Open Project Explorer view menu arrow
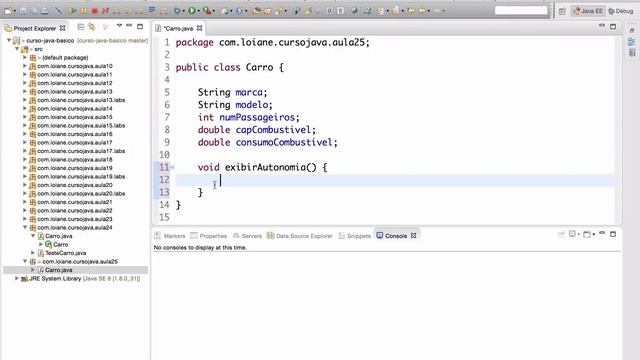Viewport: 640px width, 360px height. [119, 26]
